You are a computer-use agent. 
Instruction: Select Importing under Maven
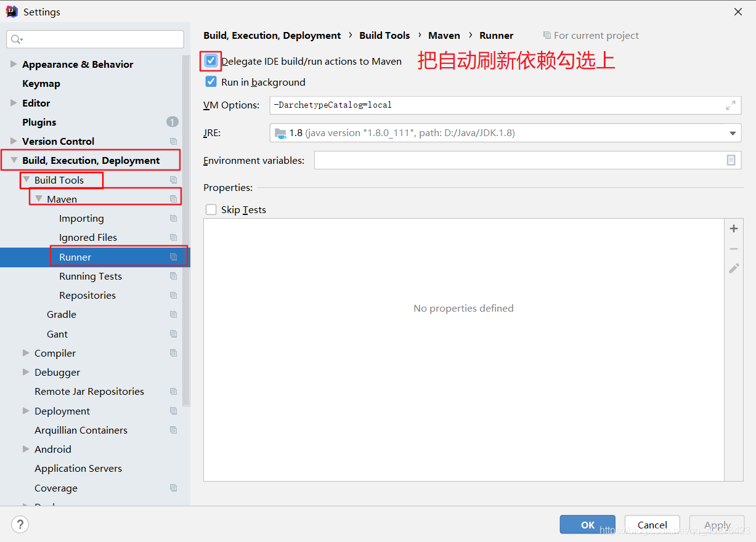pyautogui.click(x=81, y=219)
